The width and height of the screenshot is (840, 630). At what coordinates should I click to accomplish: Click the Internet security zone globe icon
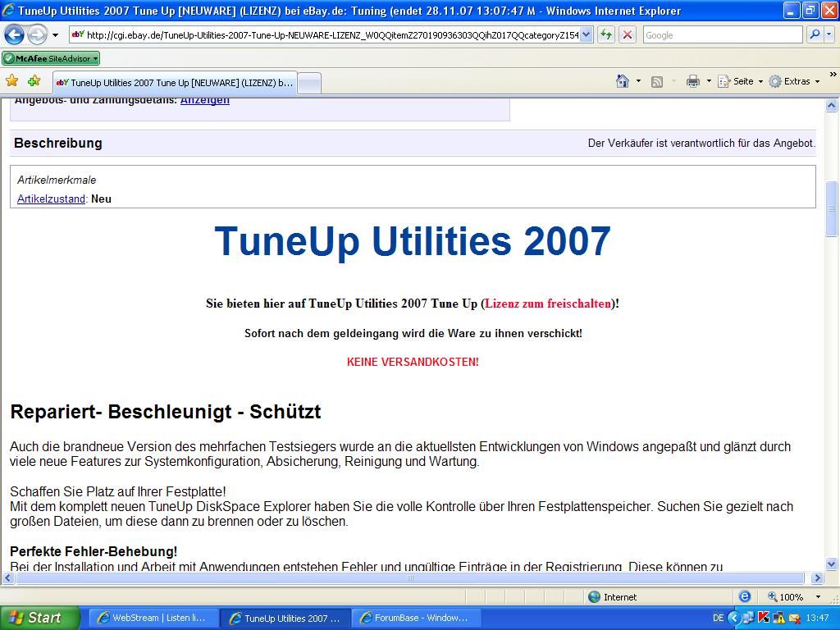(594, 597)
